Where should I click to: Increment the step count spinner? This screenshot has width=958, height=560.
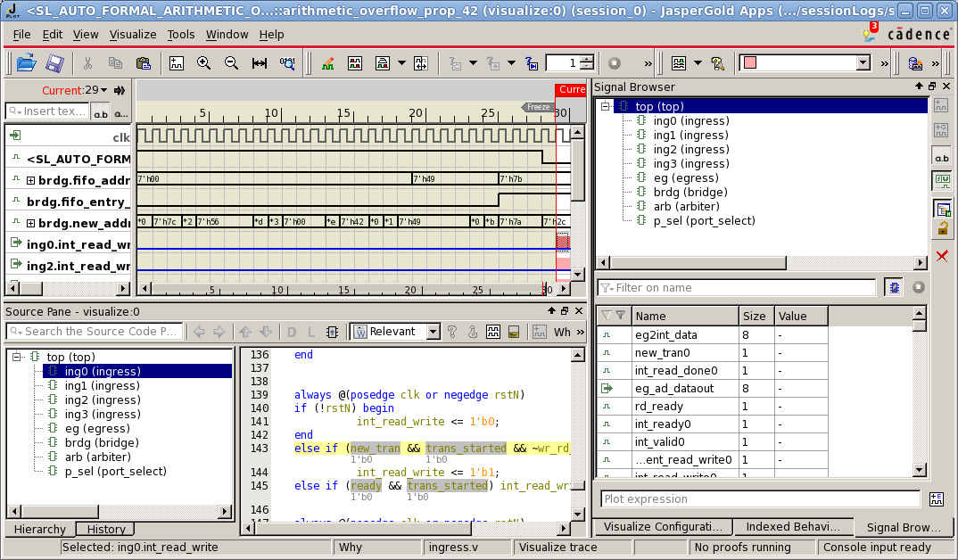click(587, 59)
